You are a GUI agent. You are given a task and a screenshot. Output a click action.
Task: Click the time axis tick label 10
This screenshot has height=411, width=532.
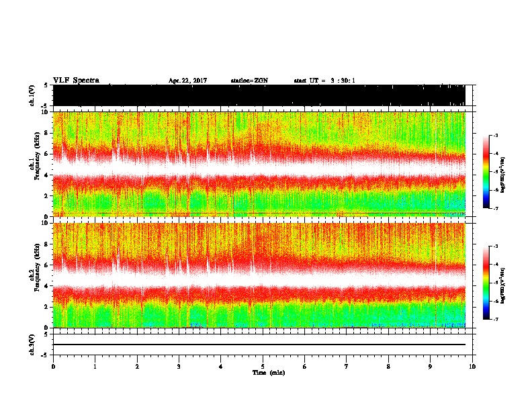point(472,366)
